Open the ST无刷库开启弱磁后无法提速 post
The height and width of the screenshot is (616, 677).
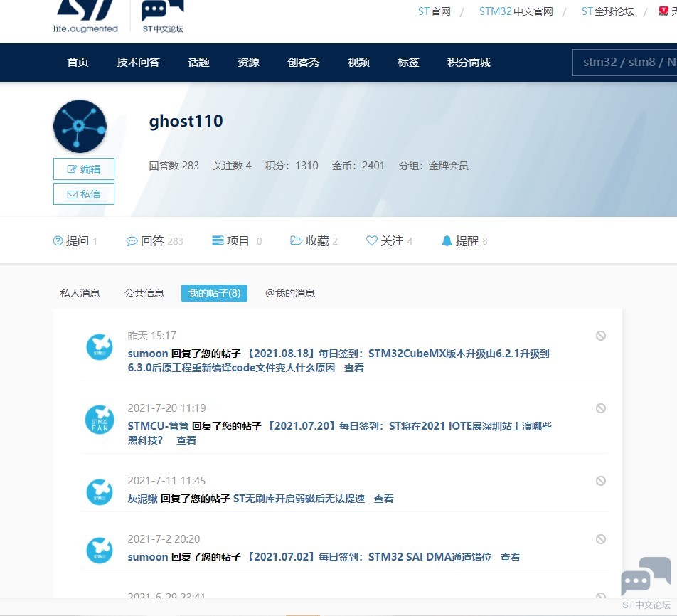click(299, 499)
